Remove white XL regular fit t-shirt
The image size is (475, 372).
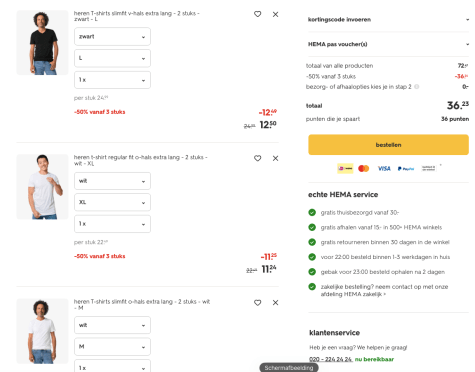click(x=275, y=158)
